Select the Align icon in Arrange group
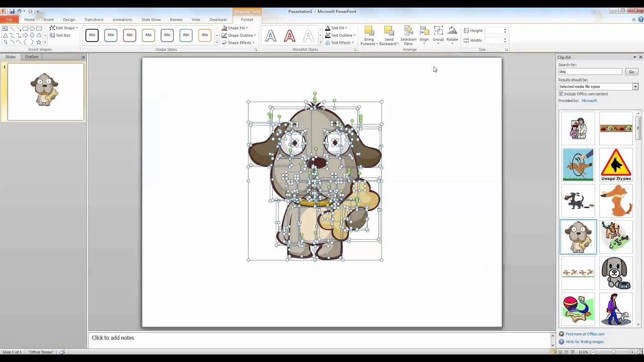 [424, 31]
